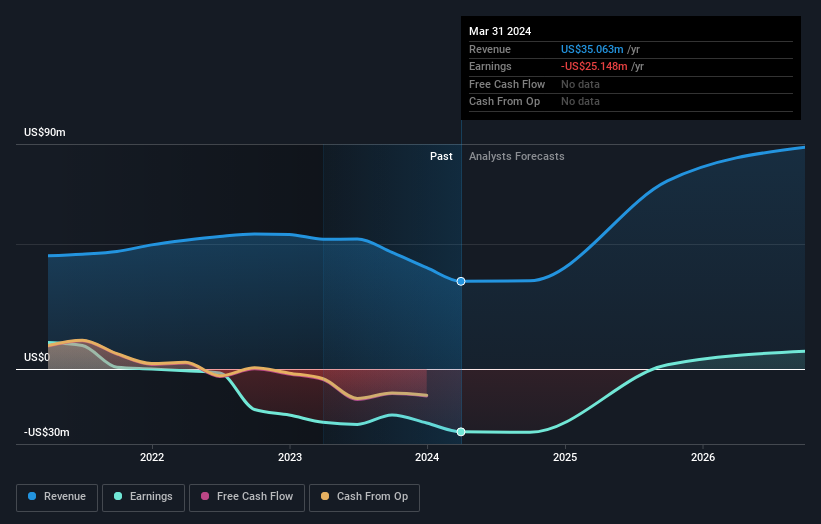The image size is (821, 524).
Task: Click the -US$25.148m earnings value
Action: click(594, 66)
